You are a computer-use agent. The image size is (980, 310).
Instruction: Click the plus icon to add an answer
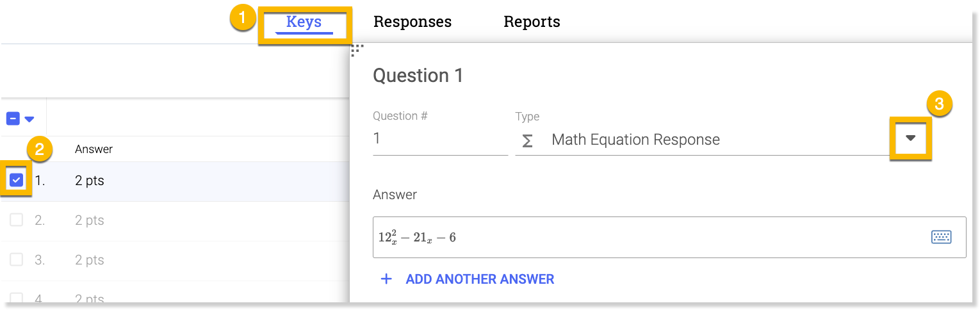[386, 279]
